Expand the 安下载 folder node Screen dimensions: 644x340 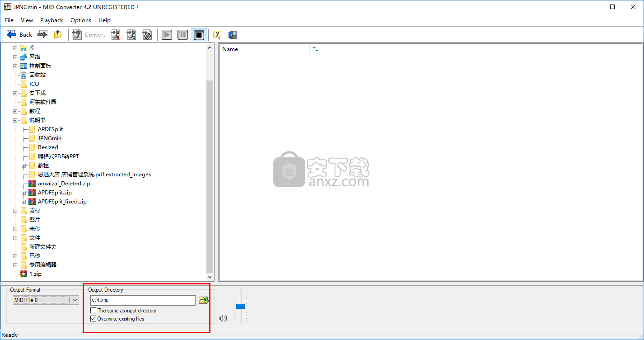(15, 93)
